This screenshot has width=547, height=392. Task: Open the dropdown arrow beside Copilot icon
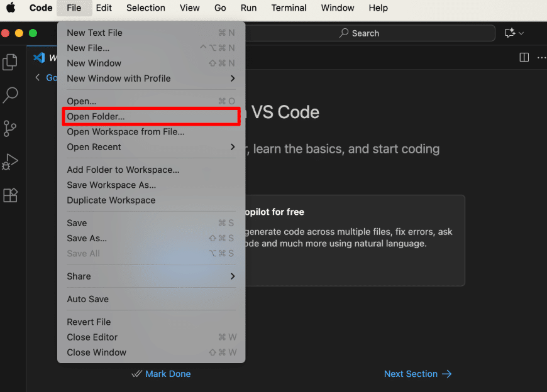(x=521, y=33)
